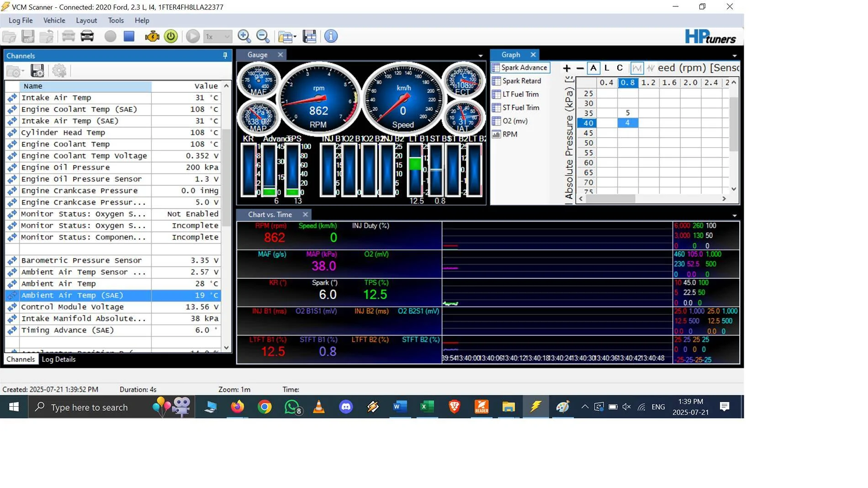
Task: Select the Channels bottom tab
Action: coord(21,360)
